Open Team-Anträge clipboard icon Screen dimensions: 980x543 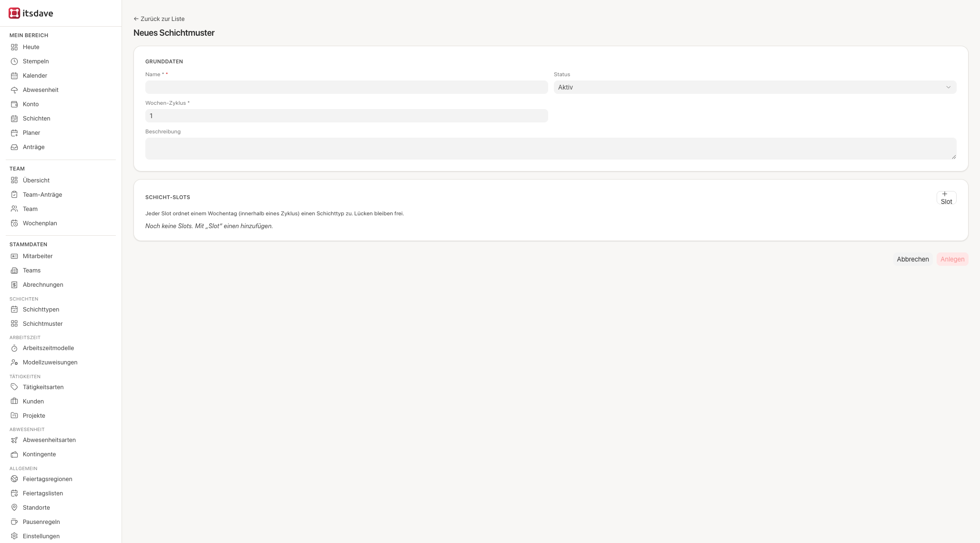pos(14,195)
